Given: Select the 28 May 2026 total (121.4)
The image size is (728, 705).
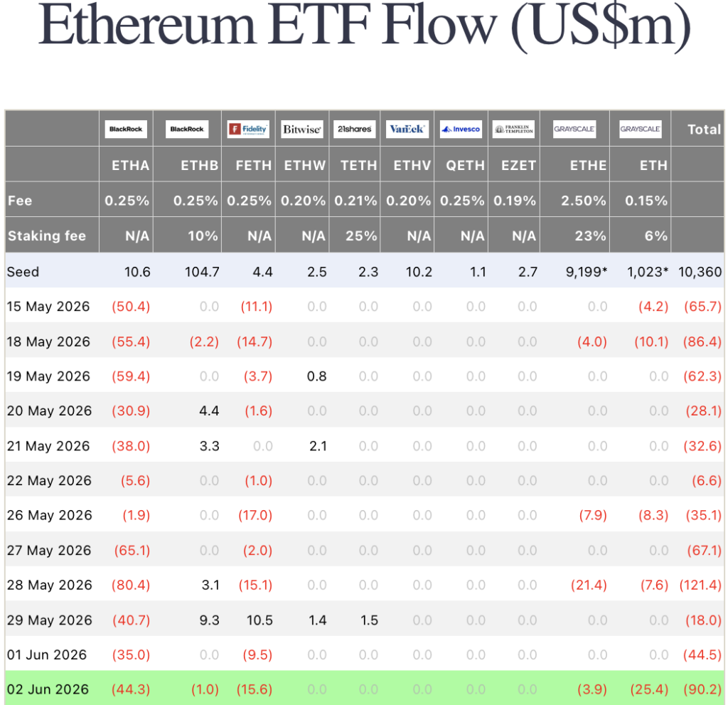Looking at the screenshot, I should (x=700, y=585).
